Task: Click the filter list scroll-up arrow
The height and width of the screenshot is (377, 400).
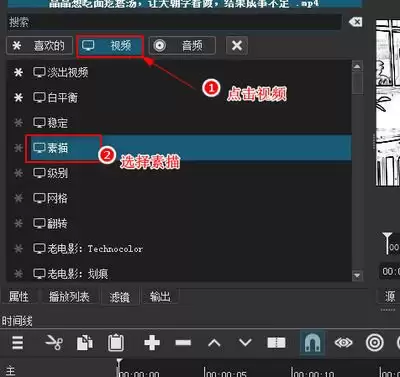Action: click(x=357, y=66)
